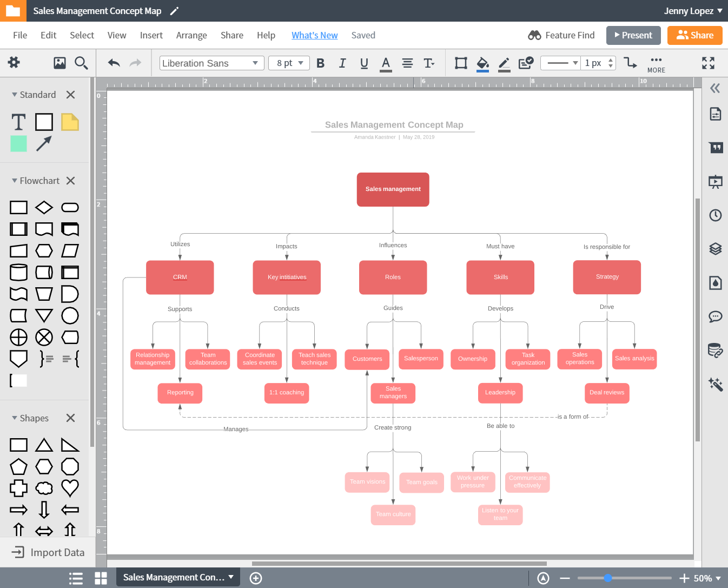Click the fill color bucket icon

482,63
